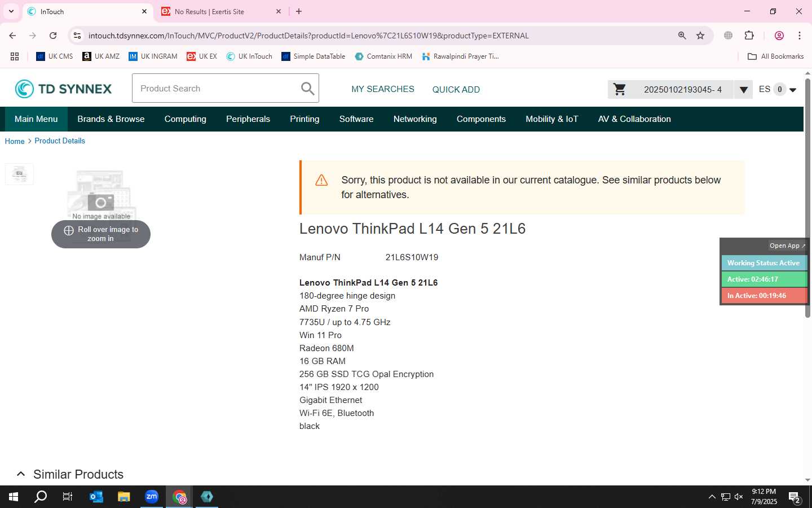812x508 pixels.
Task: Click the product title Lenovo ThinkPad L14 Gen 5 21L6
Action: coord(412,229)
